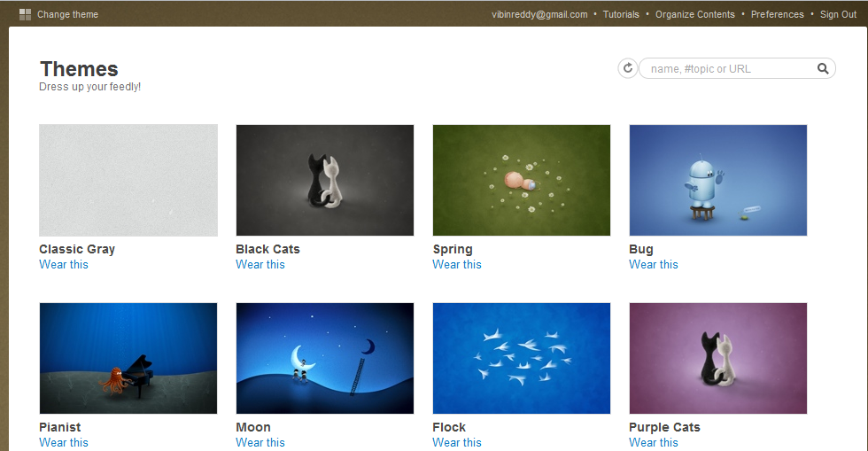
Task: Open the Change theme menu
Action: coord(67,14)
